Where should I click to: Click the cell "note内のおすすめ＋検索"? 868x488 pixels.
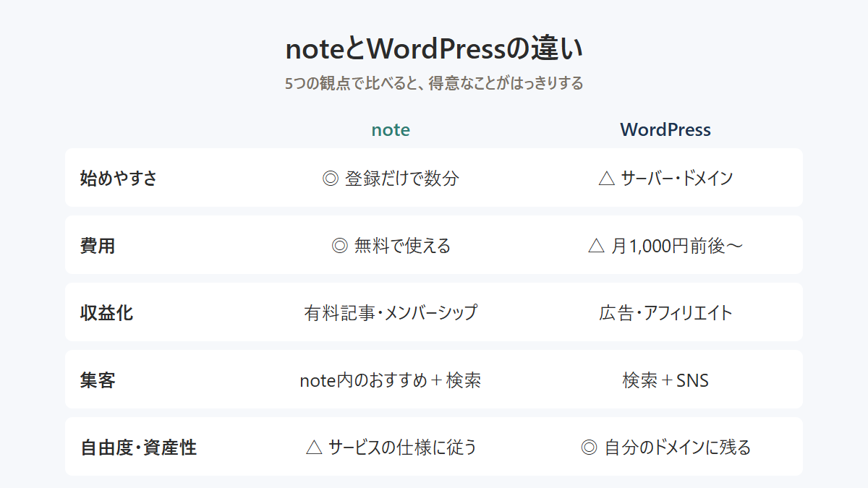click(391, 380)
